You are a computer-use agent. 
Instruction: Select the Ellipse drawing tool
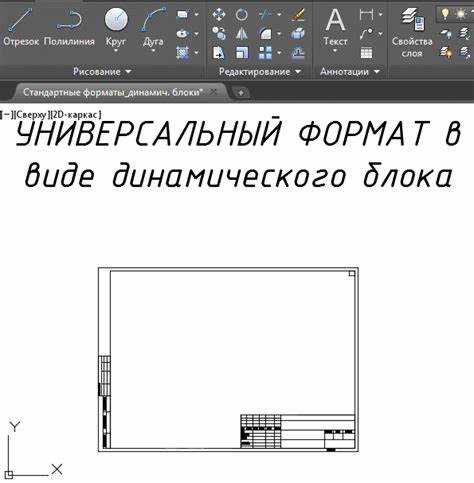coord(183,34)
